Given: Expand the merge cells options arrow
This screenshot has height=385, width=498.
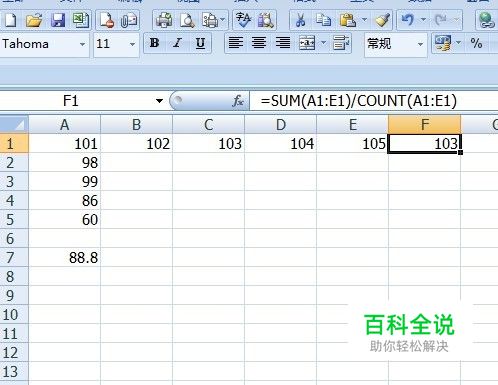Looking at the screenshot, I should 323,43.
